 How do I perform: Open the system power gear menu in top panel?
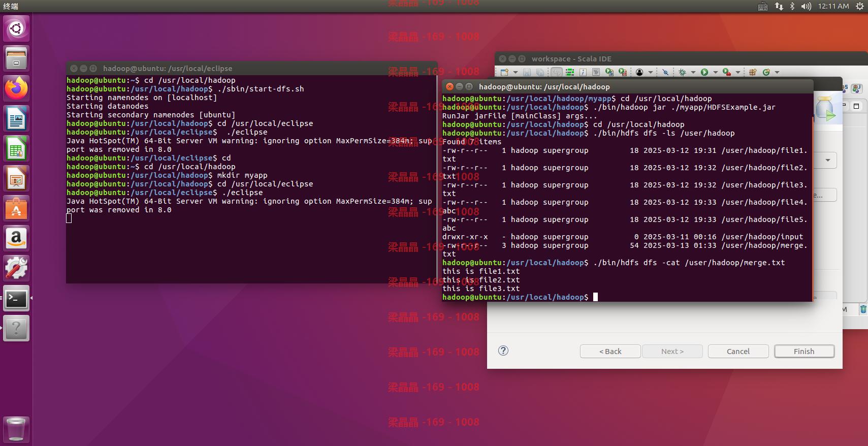[x=859, y=6]
